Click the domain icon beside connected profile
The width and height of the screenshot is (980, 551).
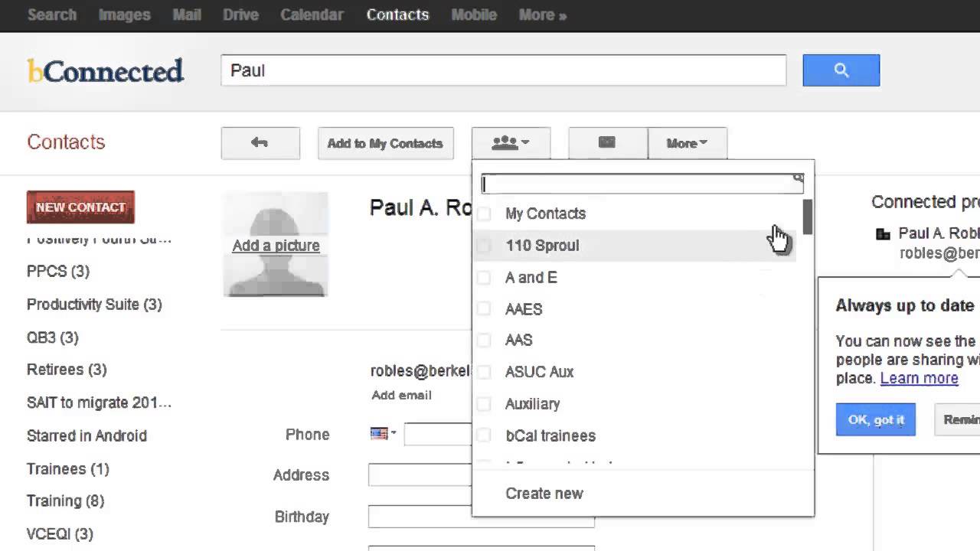click(883, 234)
